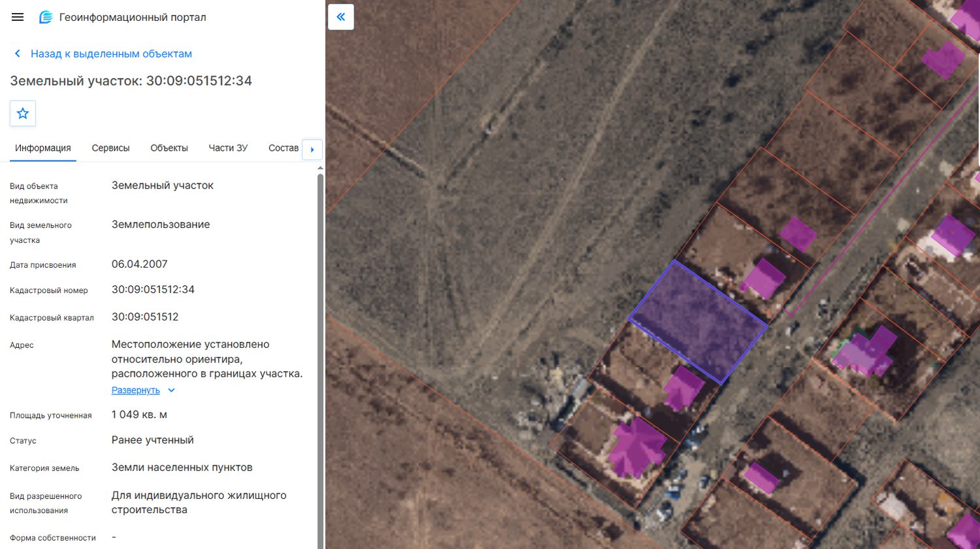Open the hamburger main menu

coord(18,17)
